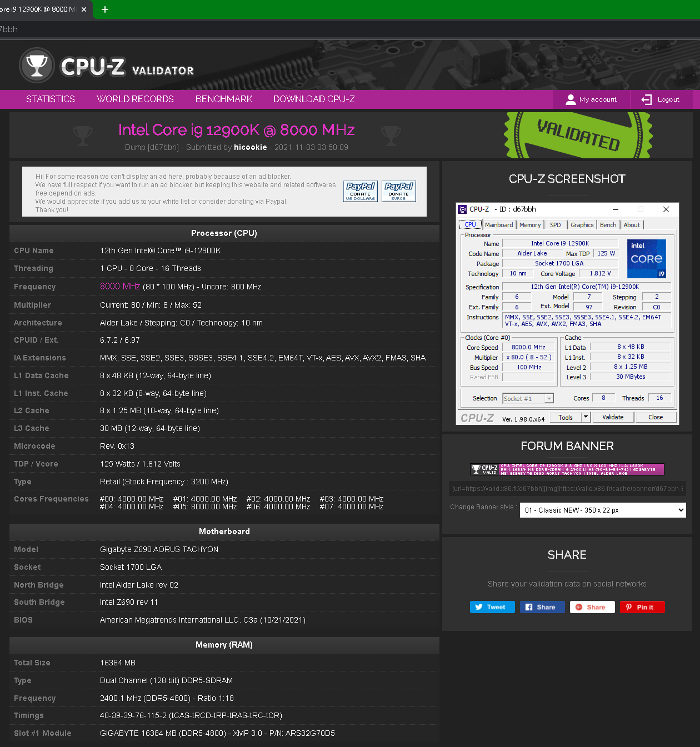Click the CPU-Z Validator trophy logo

pos(37,64)
